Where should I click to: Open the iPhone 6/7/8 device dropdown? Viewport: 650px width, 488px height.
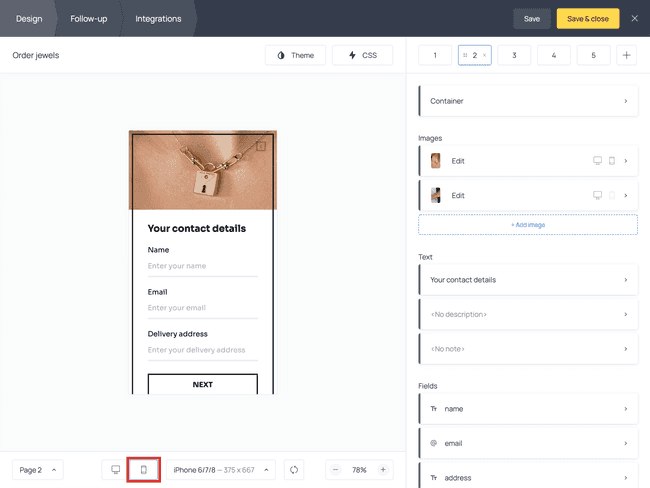(221, 470)
